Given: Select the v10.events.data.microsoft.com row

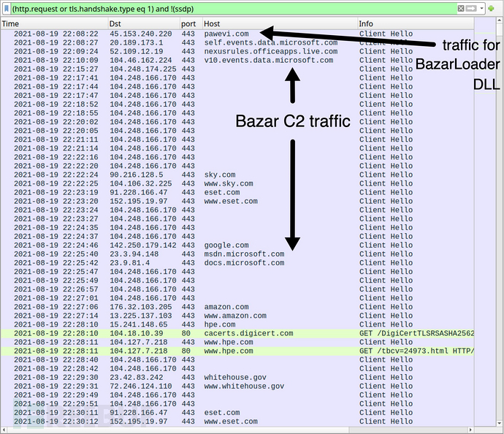Looking at the screenshot, I should click(237, 60).
